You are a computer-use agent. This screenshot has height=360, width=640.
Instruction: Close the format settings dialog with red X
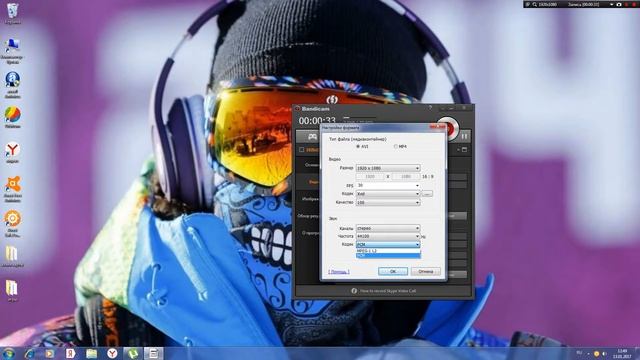[x=438, y=127]
